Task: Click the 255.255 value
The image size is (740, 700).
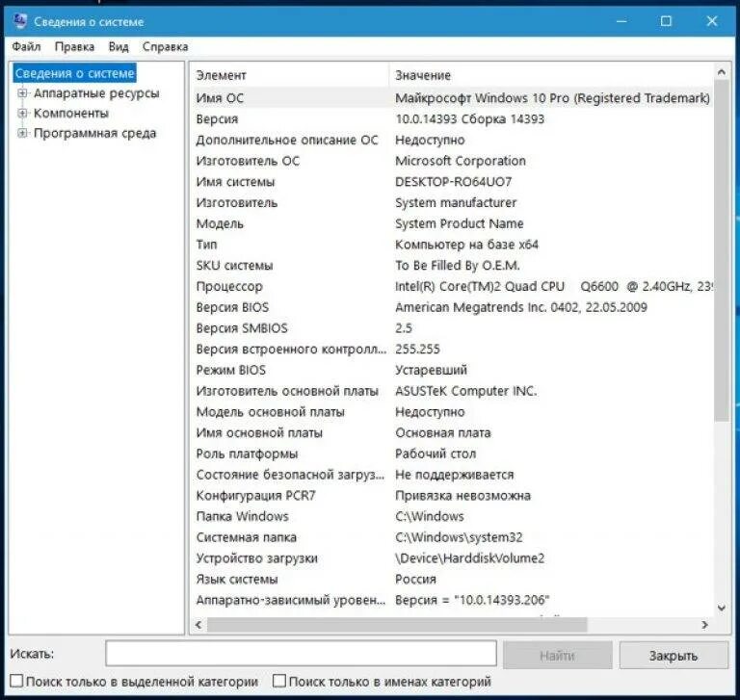Action: tap(417, 350)
